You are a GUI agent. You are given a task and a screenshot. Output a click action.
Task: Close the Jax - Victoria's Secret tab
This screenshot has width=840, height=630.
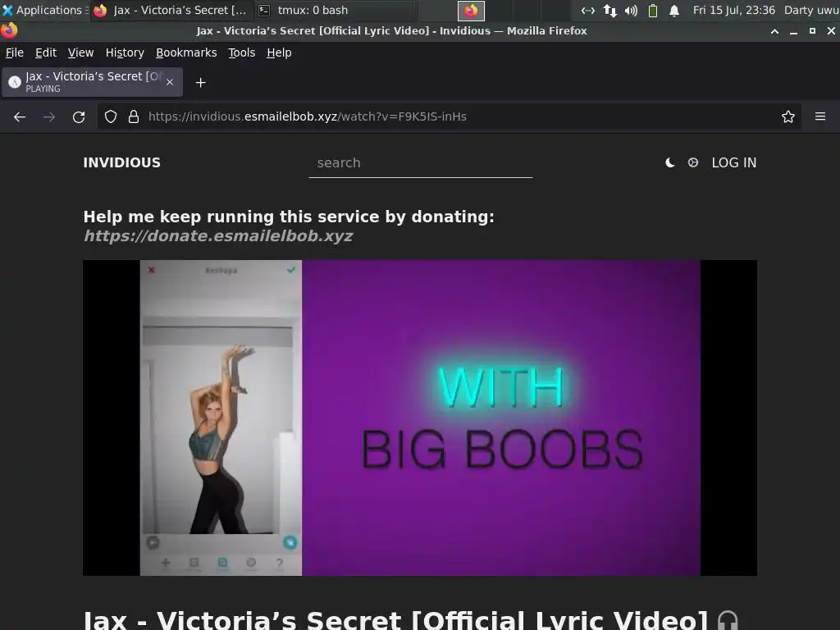[170, 82]
